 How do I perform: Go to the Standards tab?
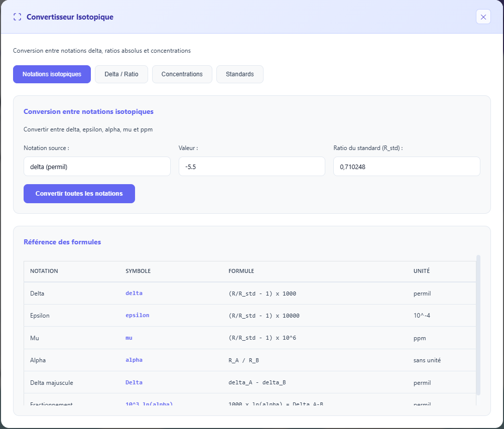[239, 74]
